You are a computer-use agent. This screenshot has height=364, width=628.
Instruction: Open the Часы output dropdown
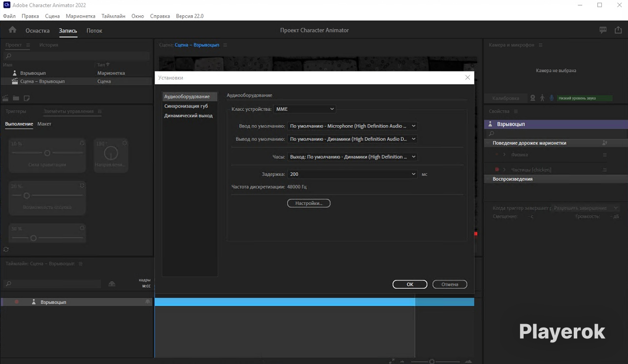tap(352, 157)
